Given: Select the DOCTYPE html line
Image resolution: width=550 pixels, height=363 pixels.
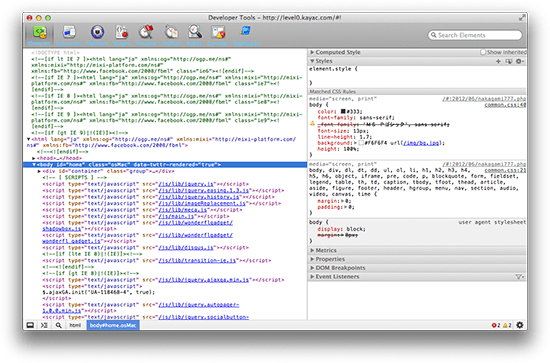Looking at the screenshot, I should tap(55, 53).
